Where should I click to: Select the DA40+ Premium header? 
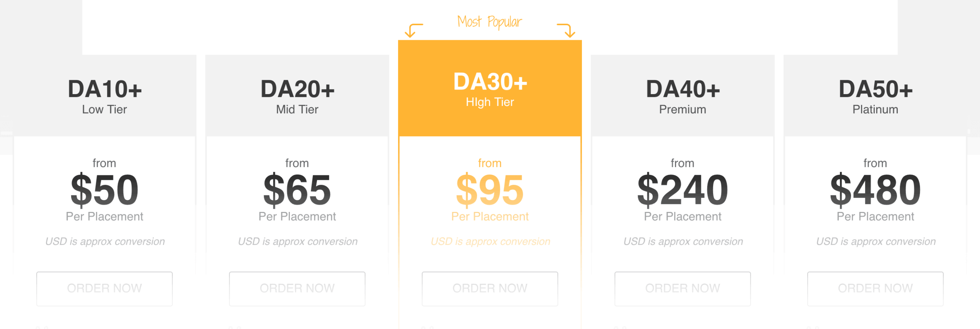coord(683,96)
